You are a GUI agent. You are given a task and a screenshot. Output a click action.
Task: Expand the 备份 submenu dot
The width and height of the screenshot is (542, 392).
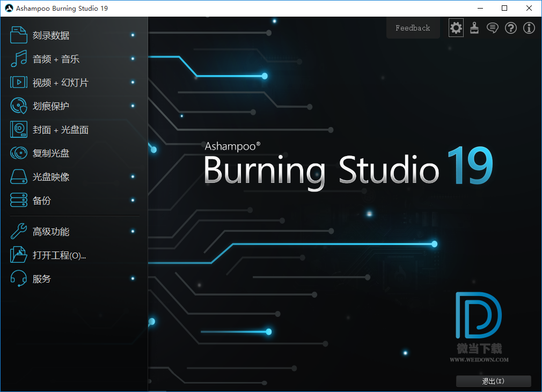133,200
